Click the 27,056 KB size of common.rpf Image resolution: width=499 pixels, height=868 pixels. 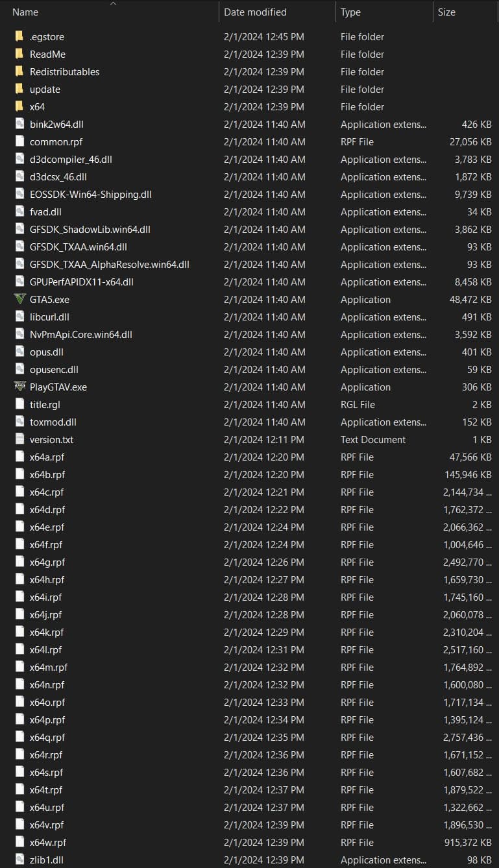click(x=470, y=141)
